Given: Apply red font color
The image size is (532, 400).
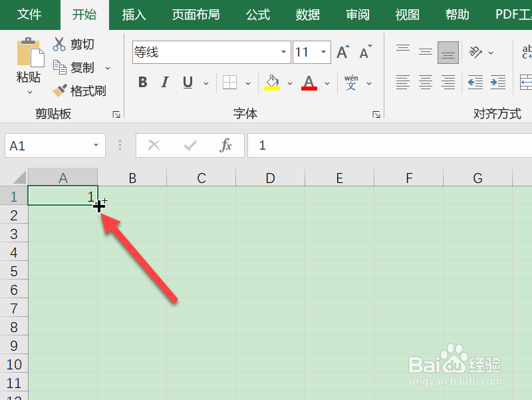Looking at the screenshot, I should [x=309, y=83].
